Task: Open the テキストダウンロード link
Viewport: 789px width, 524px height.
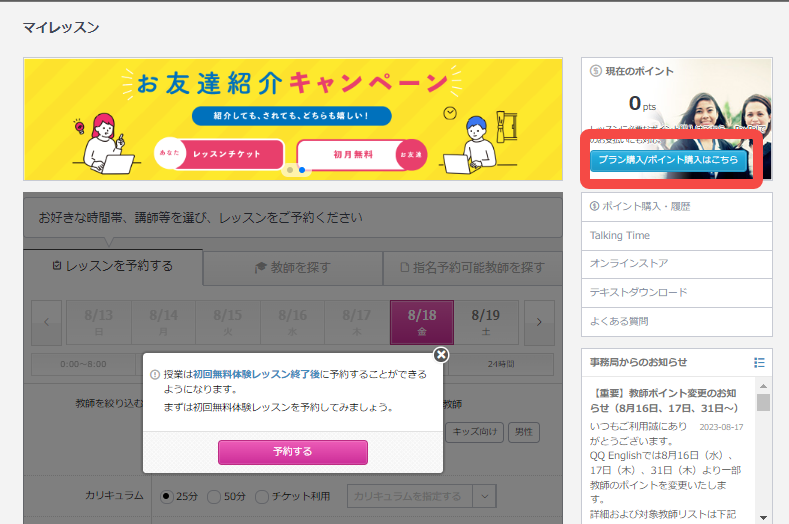Action: tap(638, 293)
